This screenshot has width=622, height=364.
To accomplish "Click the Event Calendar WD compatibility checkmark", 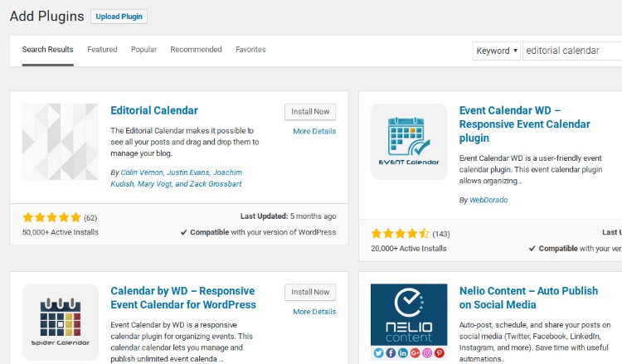I will pos(532,249).
